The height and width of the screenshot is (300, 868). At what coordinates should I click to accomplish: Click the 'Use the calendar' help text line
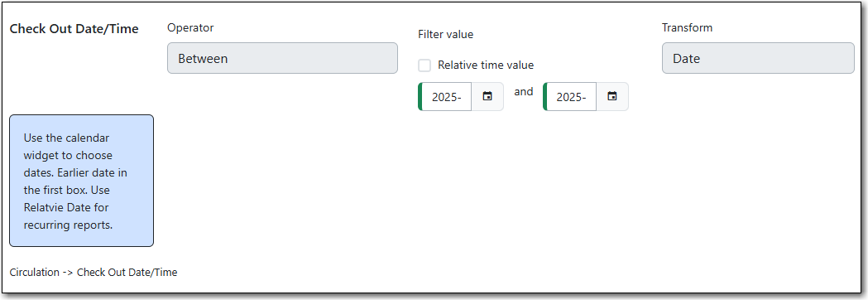point(66,138)
